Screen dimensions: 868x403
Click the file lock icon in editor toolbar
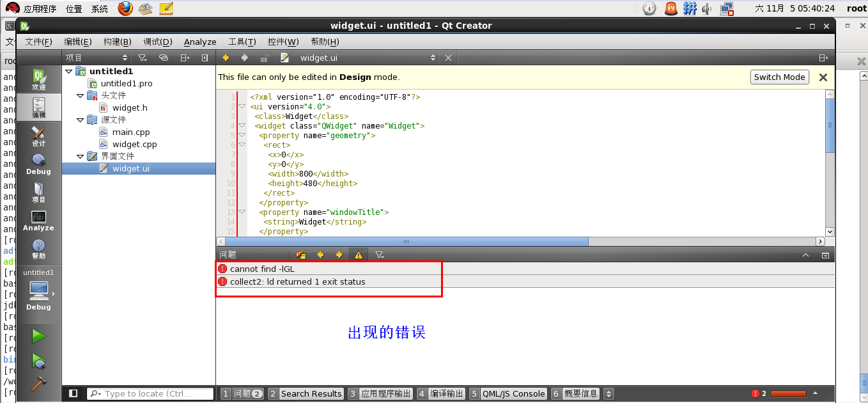click(264, 58)
